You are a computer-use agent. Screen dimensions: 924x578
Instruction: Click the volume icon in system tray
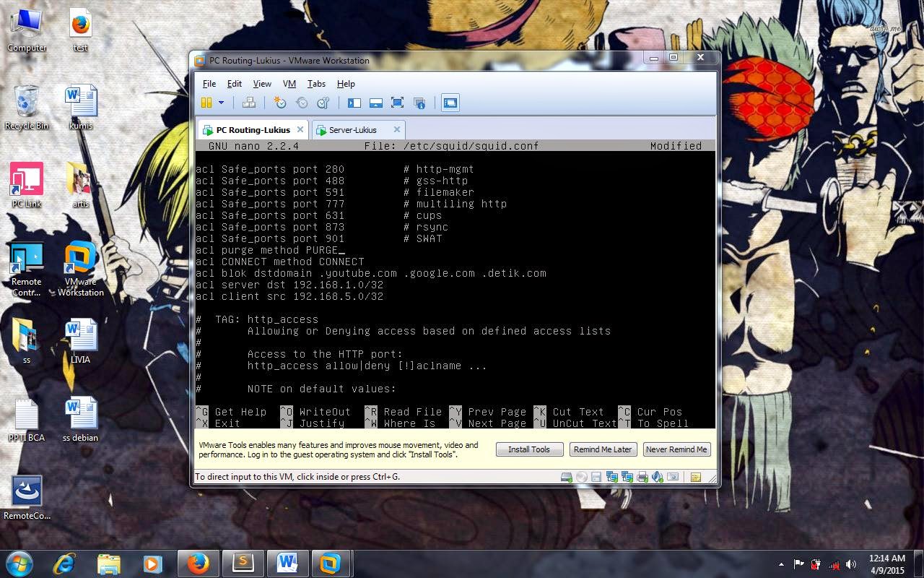coord(851,564)
